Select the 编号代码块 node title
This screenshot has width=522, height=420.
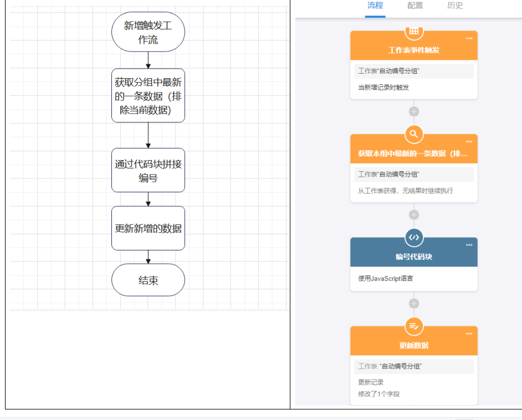414,257
